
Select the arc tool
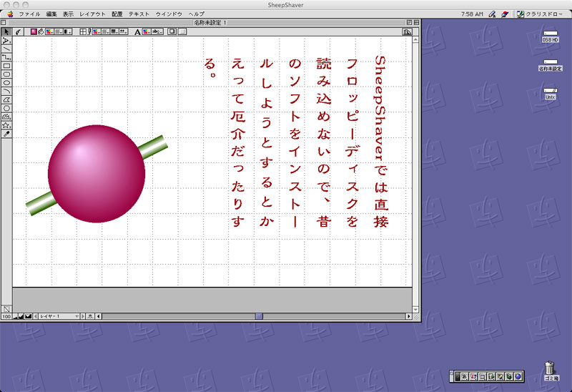point(6,92)
